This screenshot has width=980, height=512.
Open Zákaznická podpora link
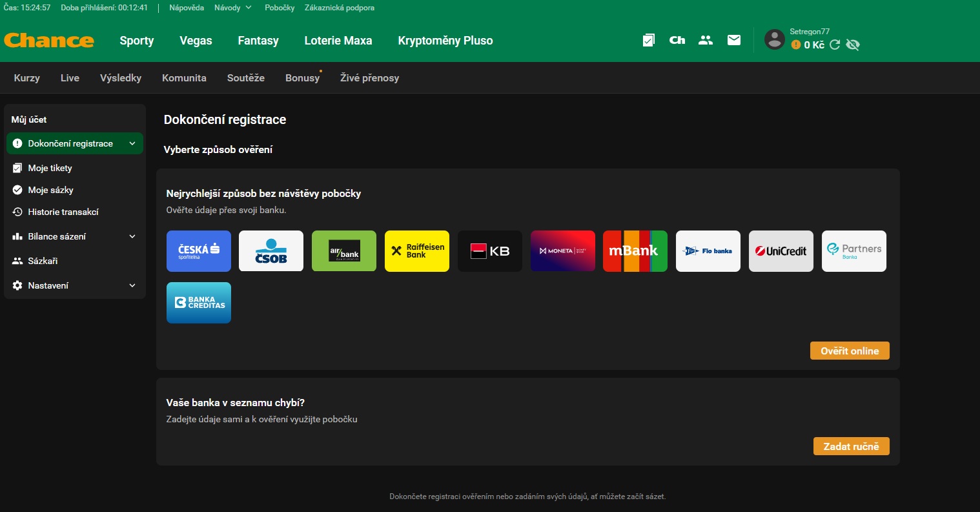[340, 8]
